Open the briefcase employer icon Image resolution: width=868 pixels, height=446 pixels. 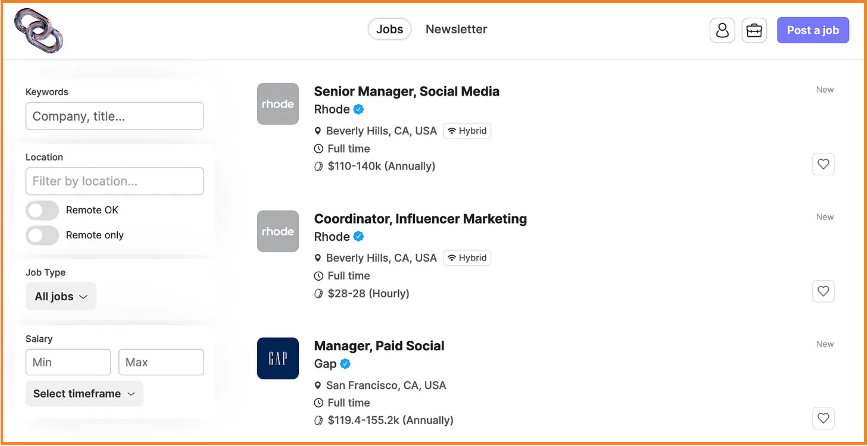click(x=754, y=30)
